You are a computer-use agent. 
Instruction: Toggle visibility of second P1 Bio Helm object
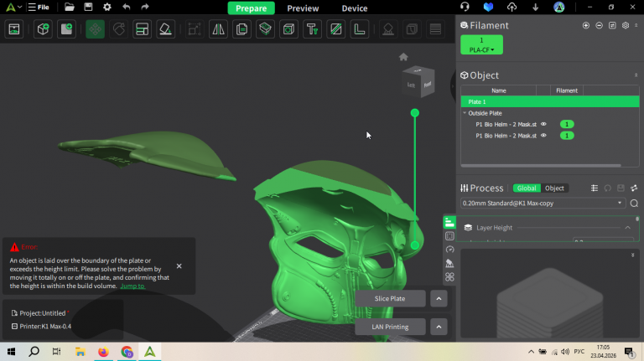[x=543, y=135]
